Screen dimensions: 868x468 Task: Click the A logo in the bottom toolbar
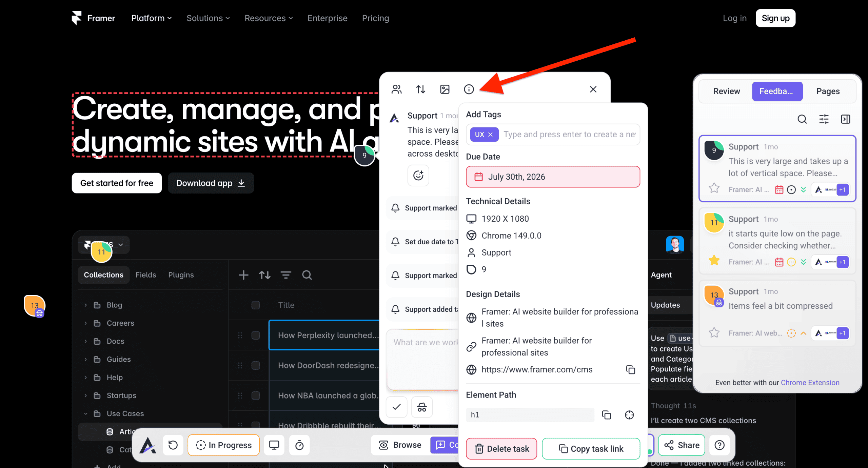point(148,445)
